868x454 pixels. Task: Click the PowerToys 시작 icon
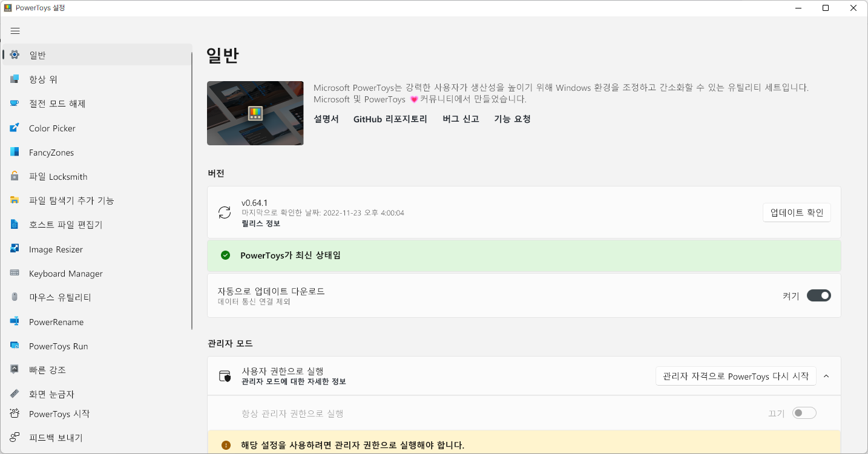coord(15,413)
